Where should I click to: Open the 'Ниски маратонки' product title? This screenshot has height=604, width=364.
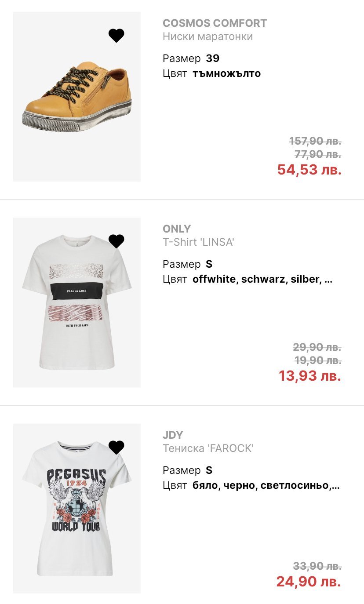(207, 36)
